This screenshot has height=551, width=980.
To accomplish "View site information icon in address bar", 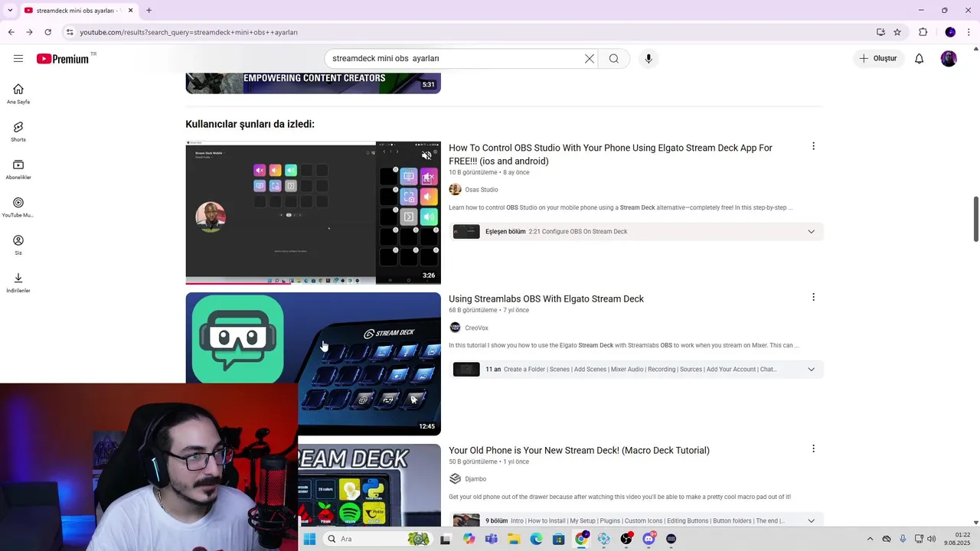I will point(70,32).
